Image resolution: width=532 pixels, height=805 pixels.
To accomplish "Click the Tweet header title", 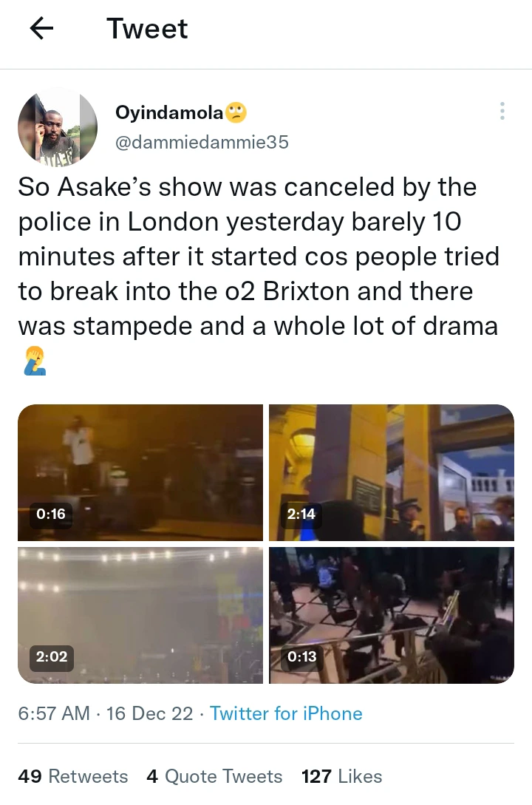I will point(147,28).
